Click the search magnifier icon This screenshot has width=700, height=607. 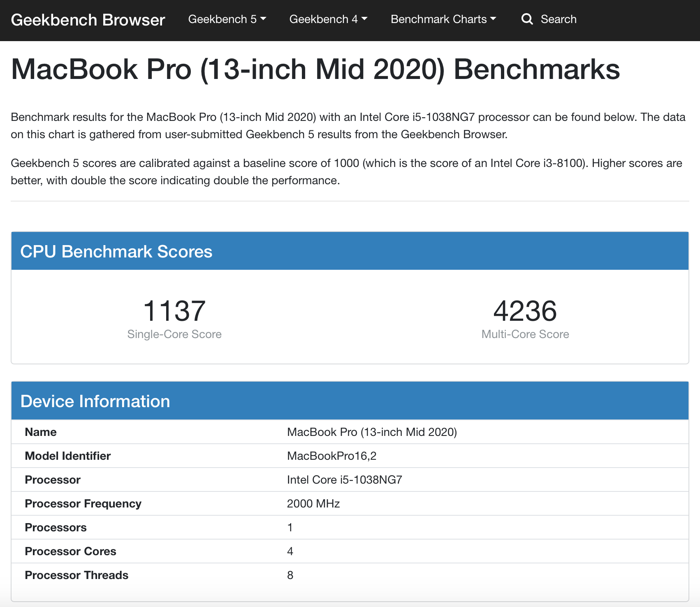pyautogui.click(x=528, y=19)
